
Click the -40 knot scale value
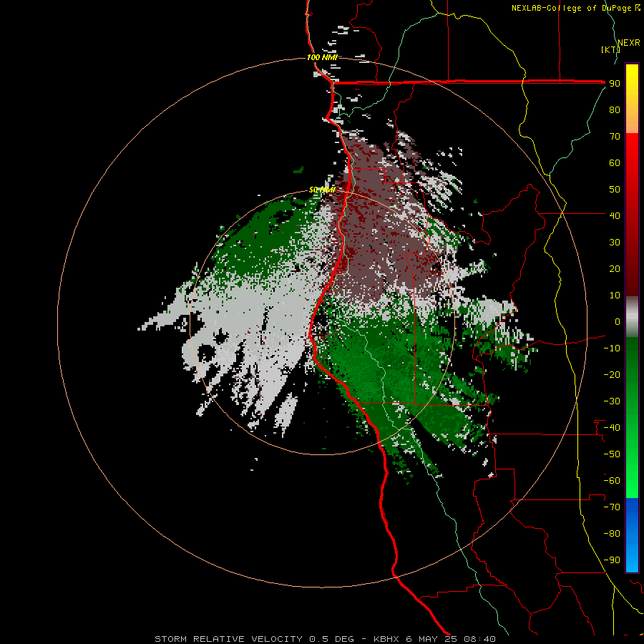tap(612, 428)
